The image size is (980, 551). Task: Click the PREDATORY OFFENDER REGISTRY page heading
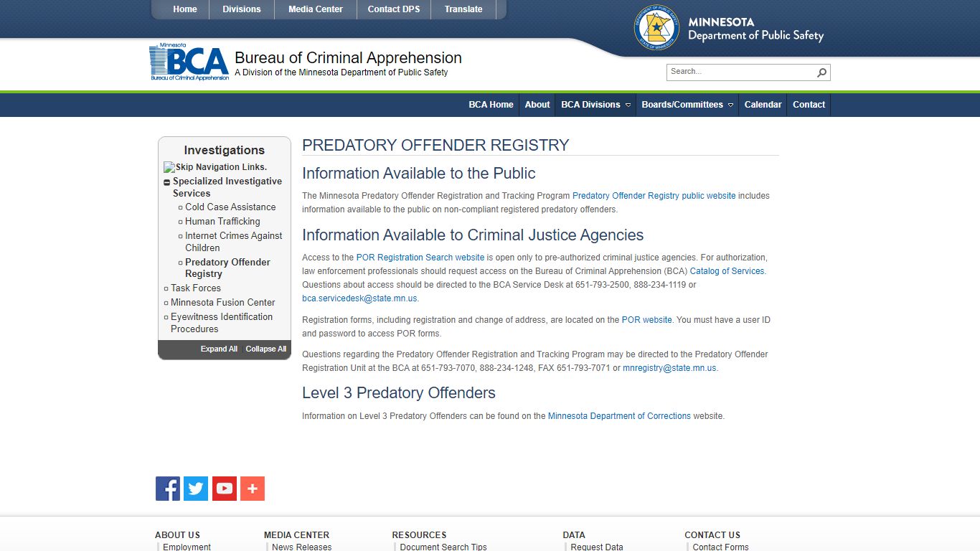coord(435,145)
